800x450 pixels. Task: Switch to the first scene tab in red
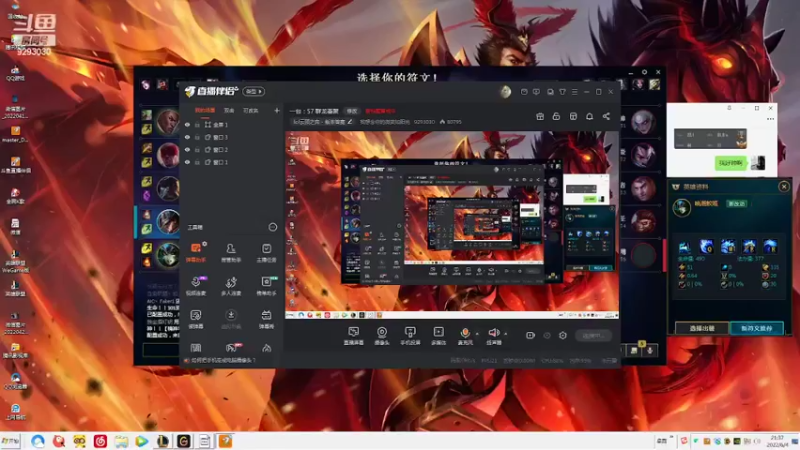point(205,110)
